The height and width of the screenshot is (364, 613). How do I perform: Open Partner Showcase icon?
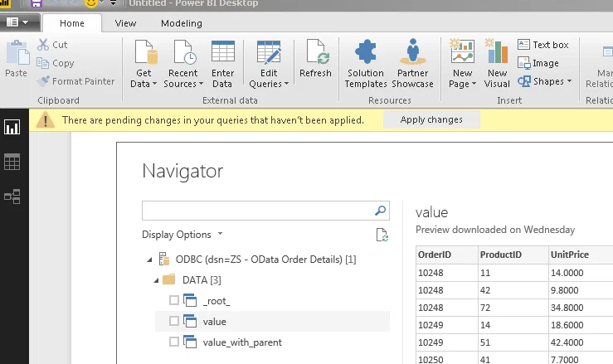[x=412, y=51]
